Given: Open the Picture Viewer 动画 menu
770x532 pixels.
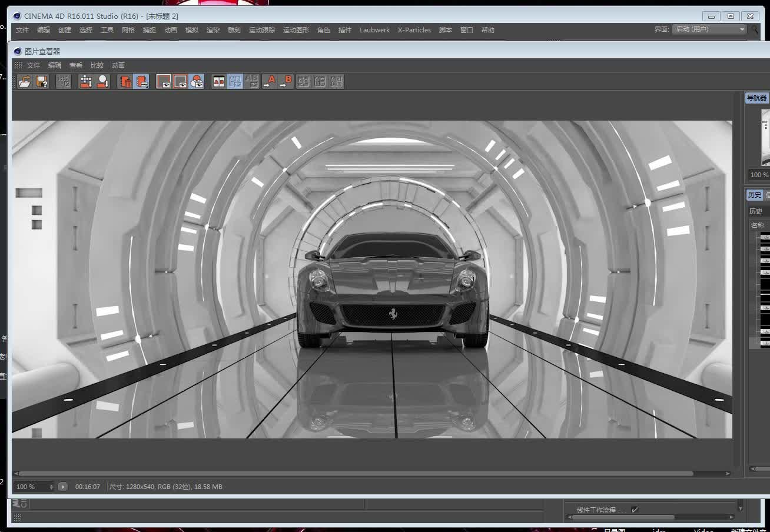Looking at the screenshot, I should (x=118, y=65).
